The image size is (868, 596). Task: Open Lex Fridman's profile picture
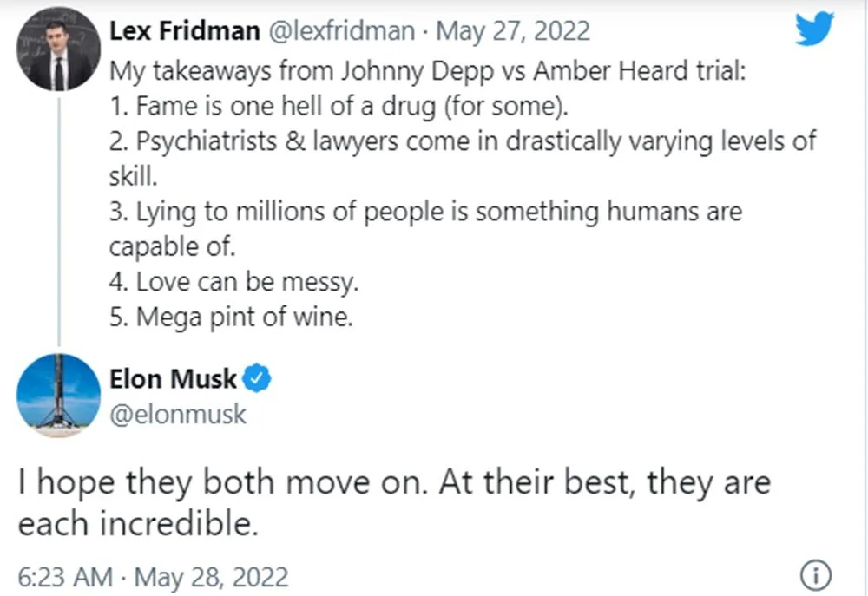59,49
